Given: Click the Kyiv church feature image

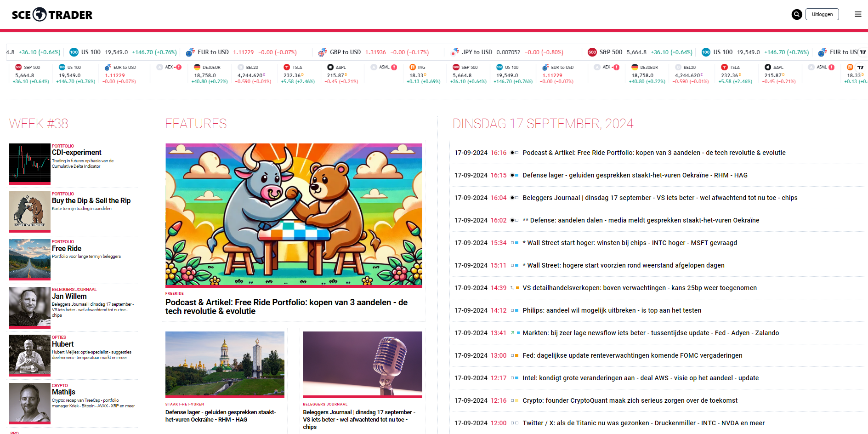Looking at the screenshot, I should 225,364.
